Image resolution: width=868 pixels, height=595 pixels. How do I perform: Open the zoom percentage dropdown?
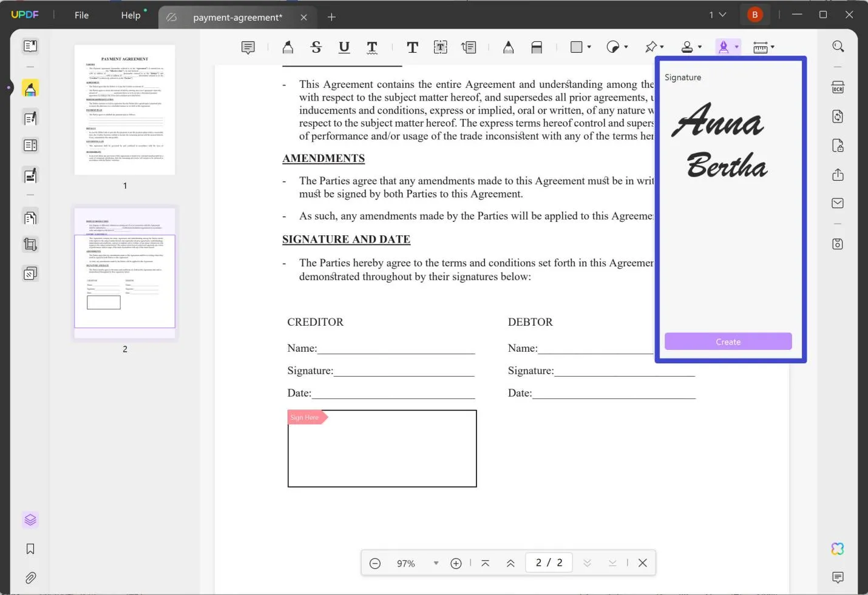point(436,563)
